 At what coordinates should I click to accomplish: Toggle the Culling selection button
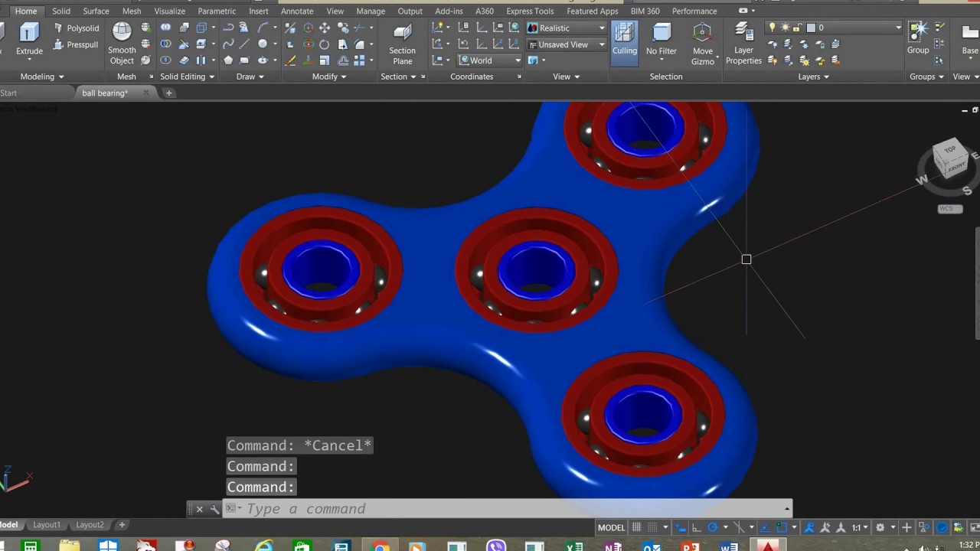(x=625, y=43)
